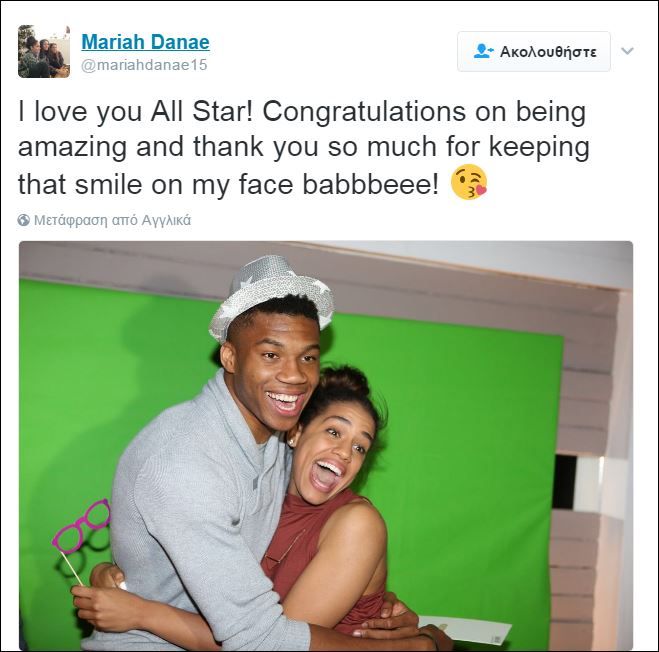Open the Mariah Danae name link
659x652 pixels.
pyautogui.click(x=145, y=42)
